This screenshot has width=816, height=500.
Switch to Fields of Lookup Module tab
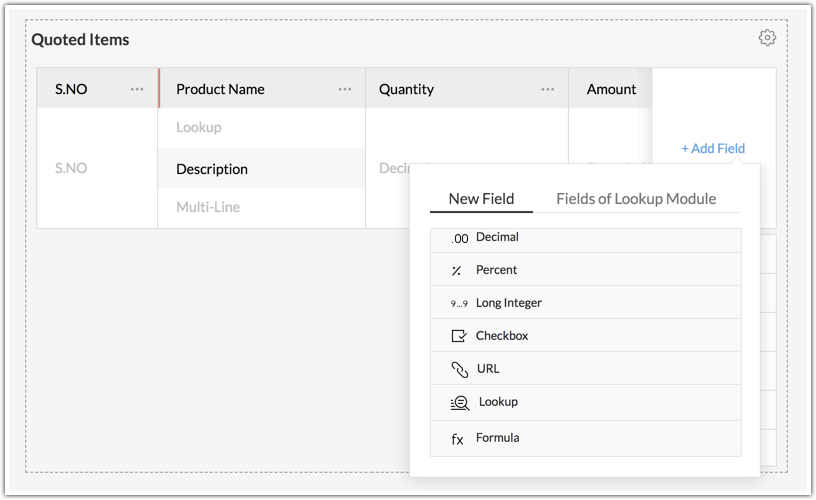[x=636, y=198]
